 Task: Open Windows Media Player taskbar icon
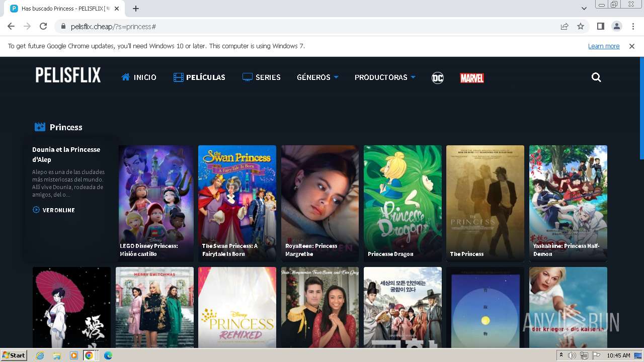pyautogui.click(x=74, y=355)
